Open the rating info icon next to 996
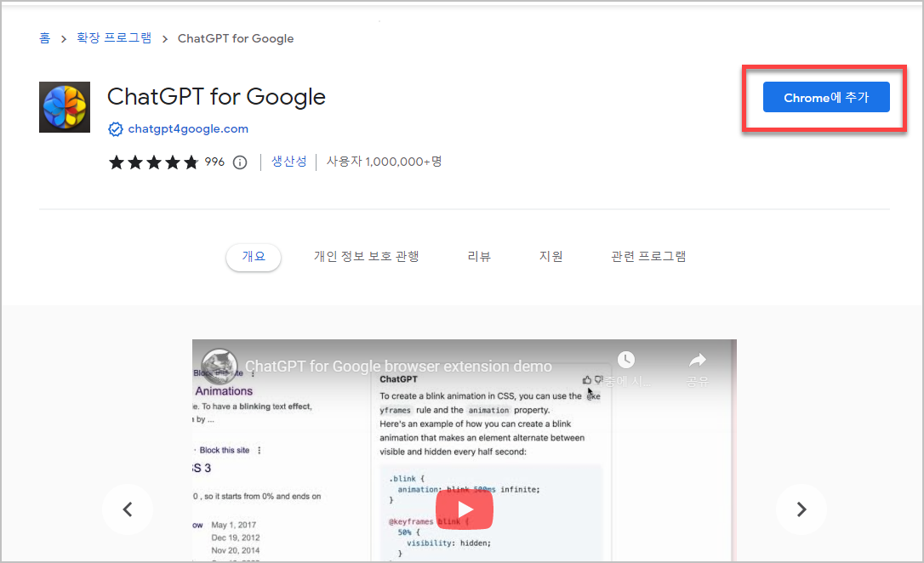 click(x=240, y=162)
